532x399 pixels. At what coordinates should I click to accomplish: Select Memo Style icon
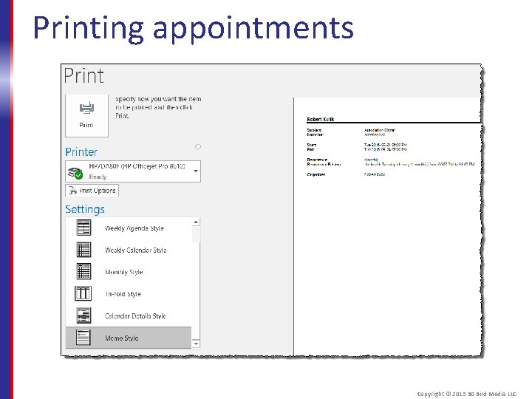pyautogui.click(x=83, y=338)
